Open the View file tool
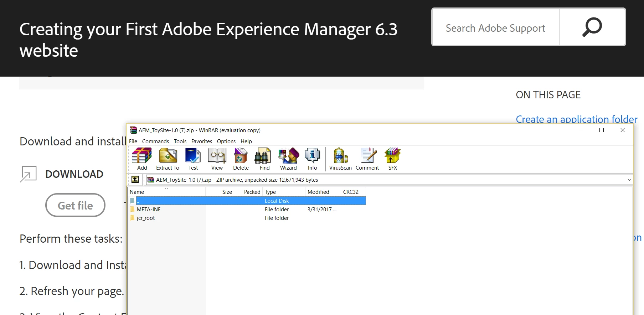The height and width of the screenshot is (315, 644). pyautogui.click(x=217, y=159)
